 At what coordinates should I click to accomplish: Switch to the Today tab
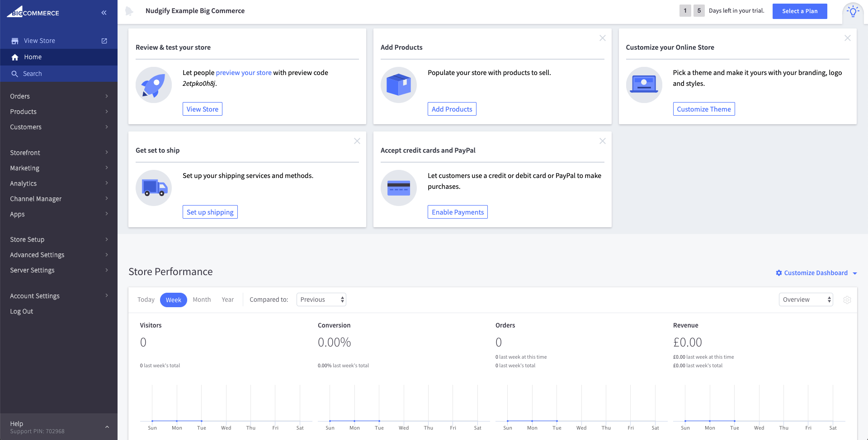[x=146, y=299]
